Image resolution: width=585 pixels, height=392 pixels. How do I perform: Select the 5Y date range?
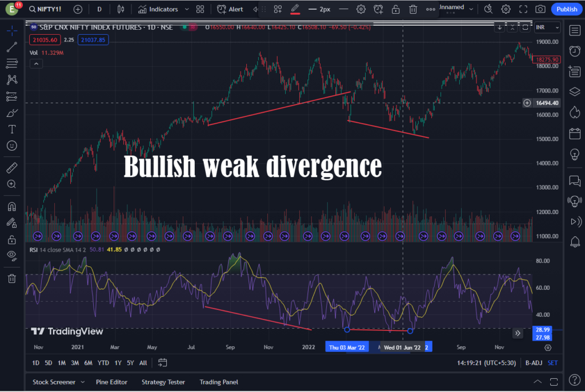(130, 363)
